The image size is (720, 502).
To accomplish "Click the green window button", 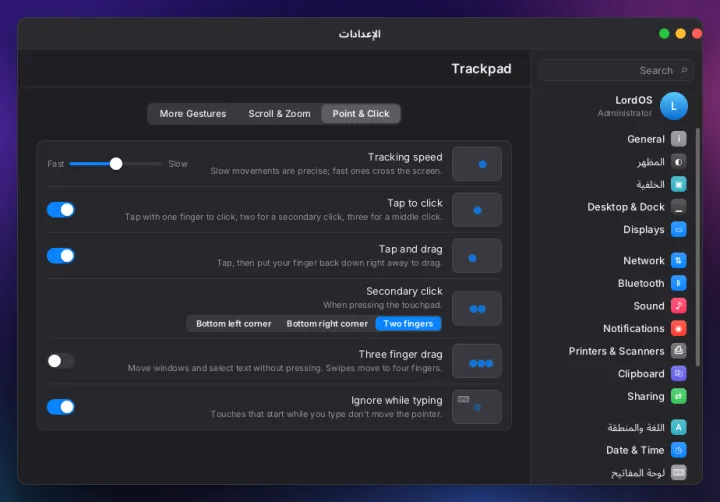I will (664, 34).
